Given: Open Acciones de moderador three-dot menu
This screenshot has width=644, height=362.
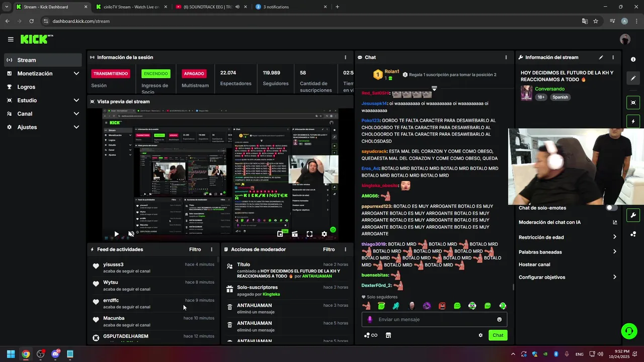Looking at the screenshot, I should click(x=345, y=249).
